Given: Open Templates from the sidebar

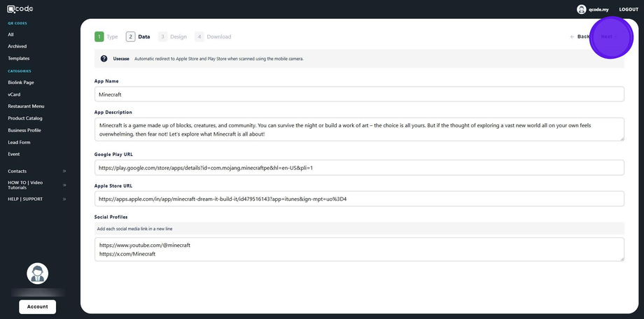Looking at the screenshot, I should [x=19, y=58].
